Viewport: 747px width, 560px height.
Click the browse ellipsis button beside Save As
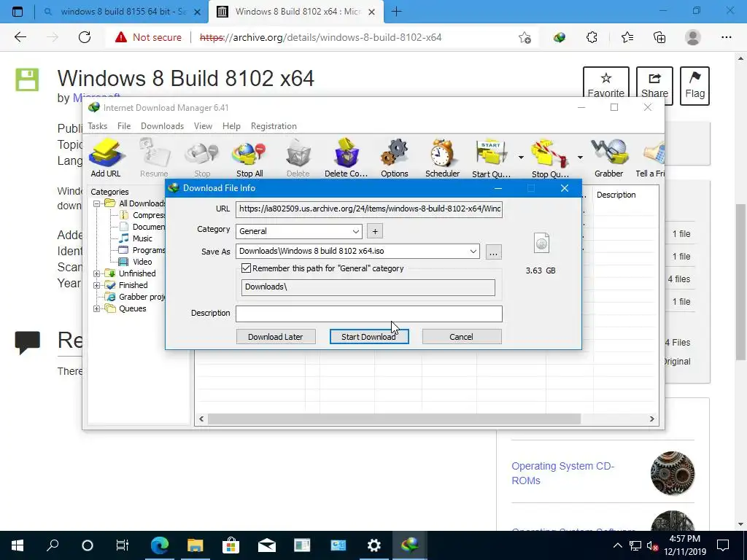(494, 252)
